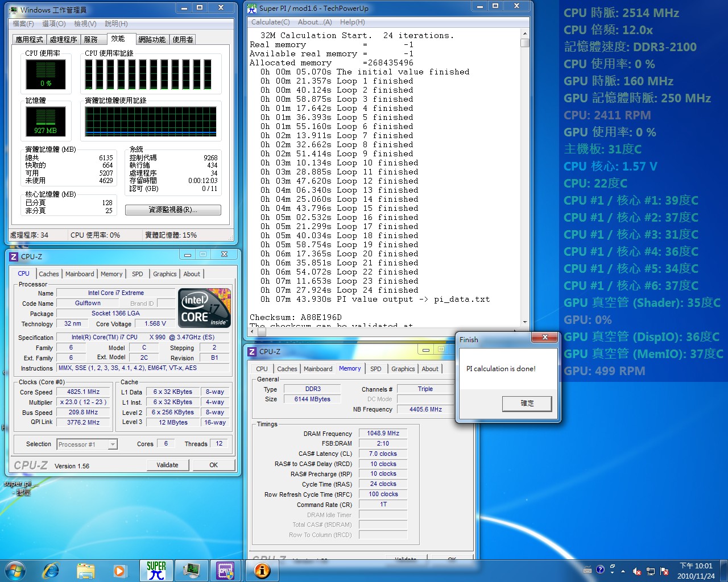Image resolution: width=728 pixels, height=582 pixels.
Task: Open the 選項(O) menu in Task Manager
Action: click(54, 24)
